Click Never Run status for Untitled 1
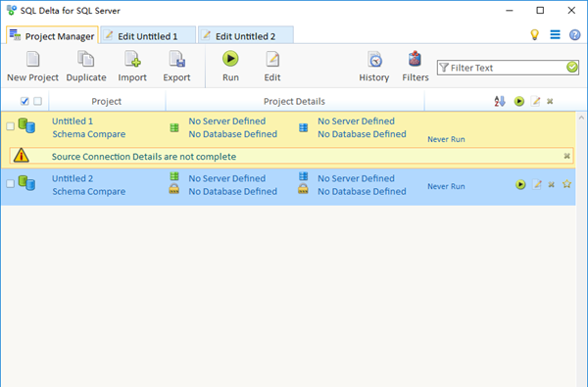 pyautogui.click(x=446, y=139)
